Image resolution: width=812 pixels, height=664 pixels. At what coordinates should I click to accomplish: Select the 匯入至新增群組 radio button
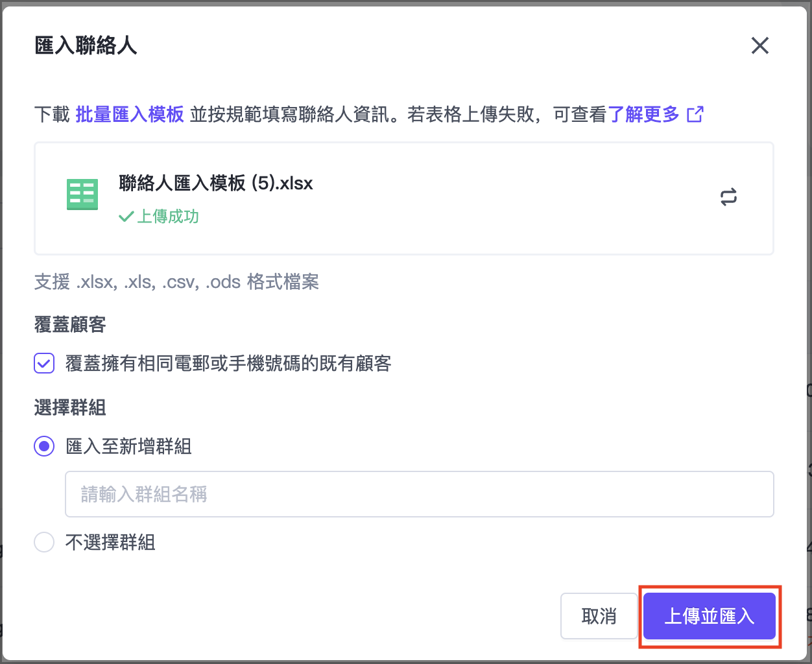[44, 446]
